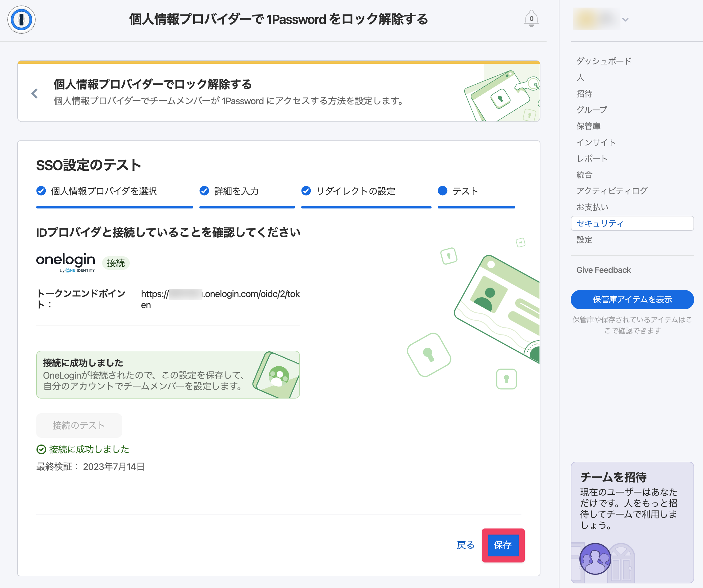Click the 個人情報プロバイダーでロック解除する heading
703x588 pixels.
(153, 84)
